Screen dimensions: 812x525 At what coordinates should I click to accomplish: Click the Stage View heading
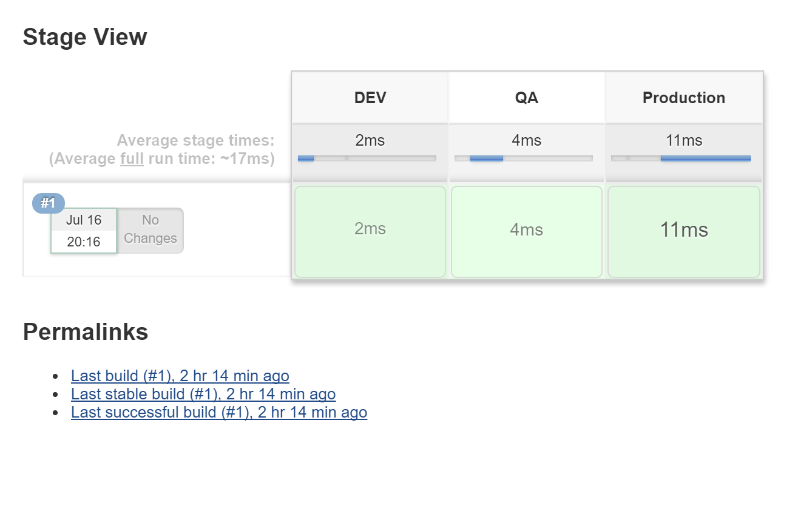click(85, 37)
